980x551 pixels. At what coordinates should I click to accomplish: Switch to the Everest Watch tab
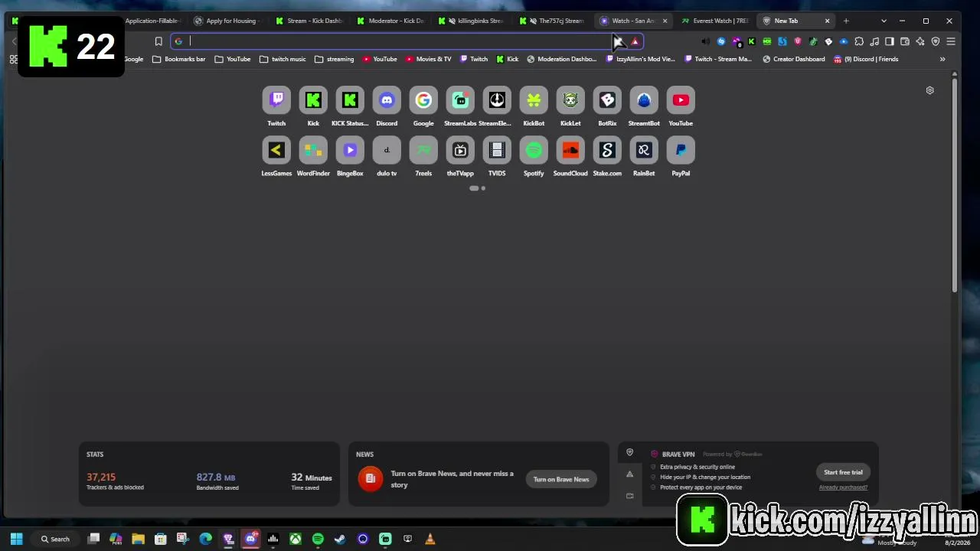(714, 21)
